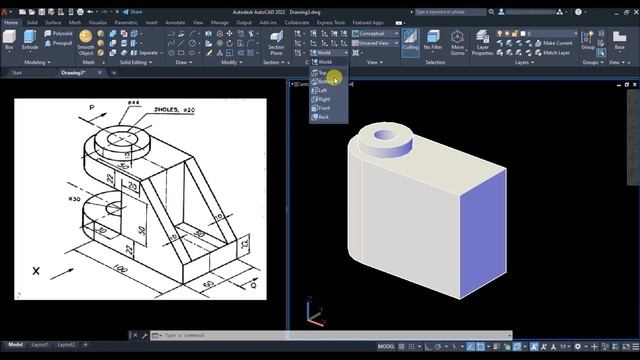Image resolution: width=640 pixels, height=360 pixels.
Task: Click the search magnifier icon in title bar
Action: [491, 12]
